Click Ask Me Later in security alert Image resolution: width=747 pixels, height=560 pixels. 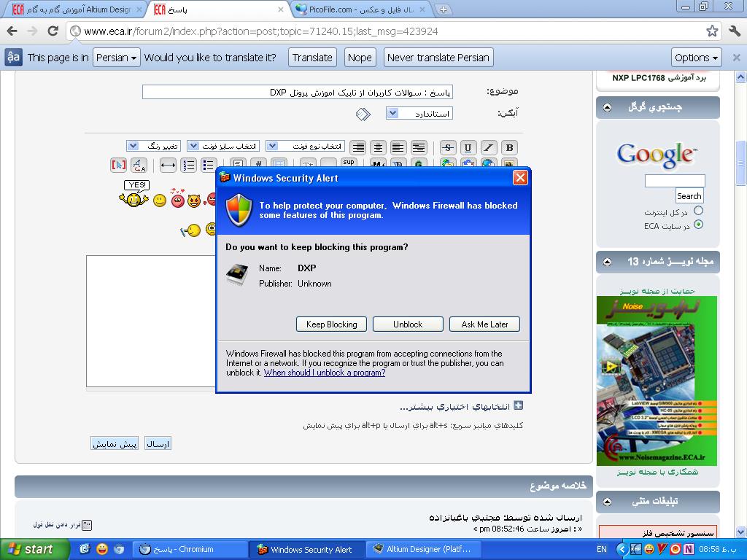pyautogui.click(x=484, y=324)
